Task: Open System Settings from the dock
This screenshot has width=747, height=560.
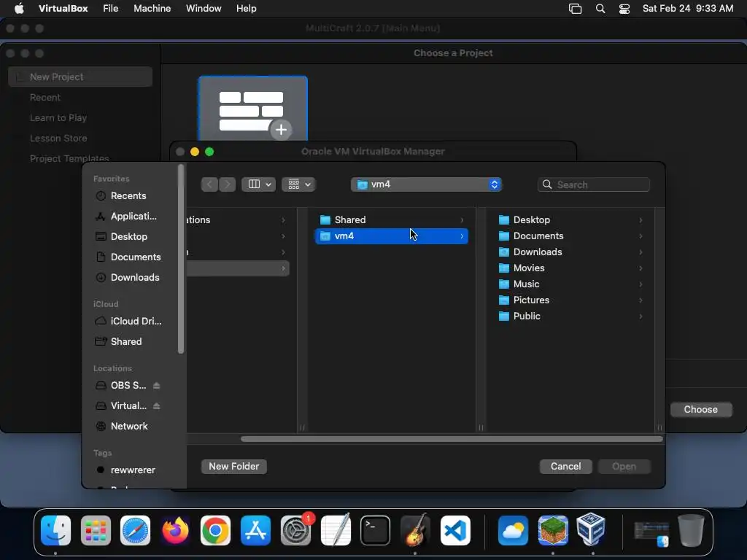Action: point(295,530)
